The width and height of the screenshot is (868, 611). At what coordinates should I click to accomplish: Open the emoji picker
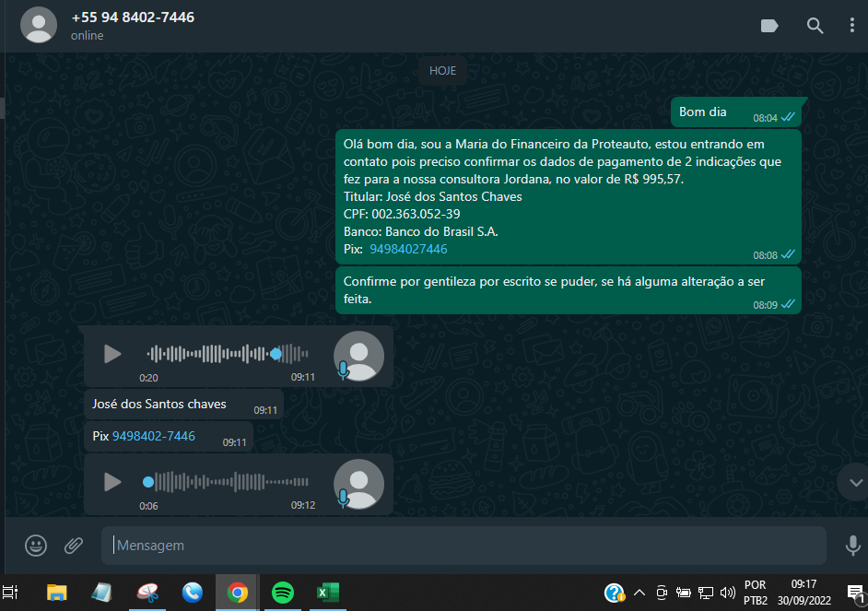pos(36,546)
